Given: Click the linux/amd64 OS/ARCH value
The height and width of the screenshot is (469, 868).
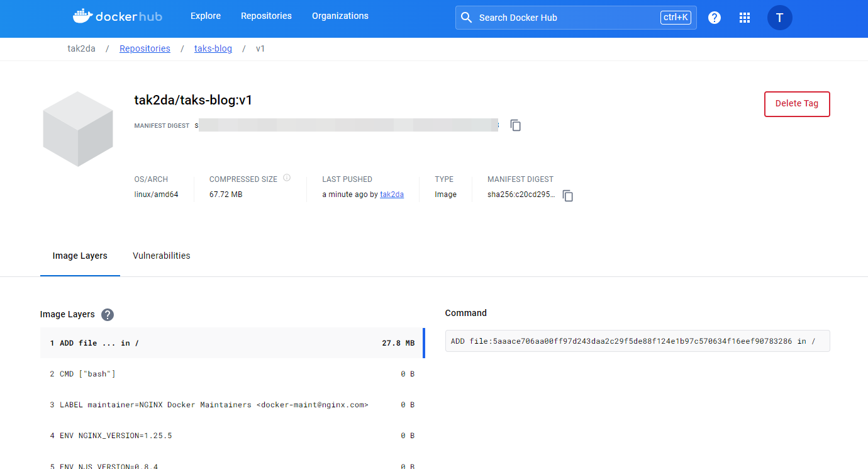Looking at the screenshot, I should 156,195.
